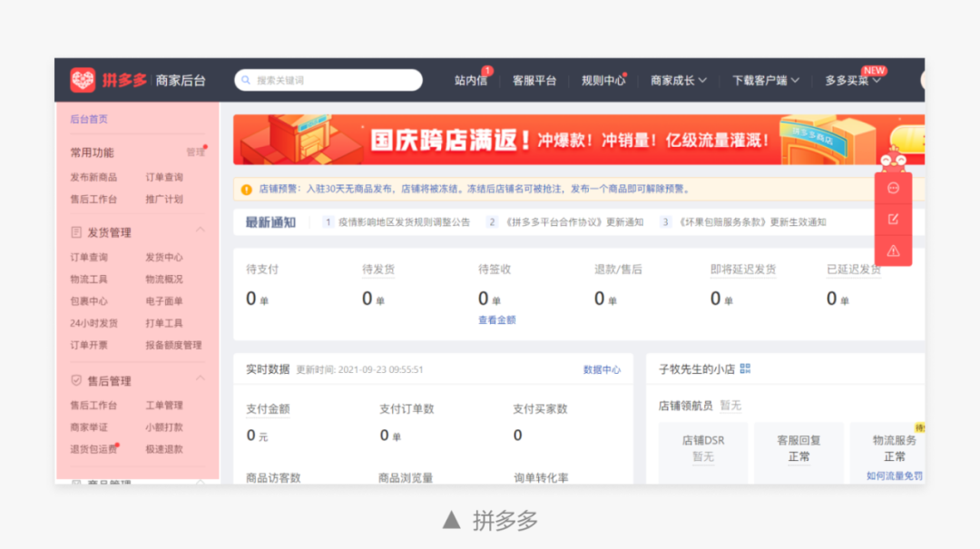Click the 售后管理 shield icon
This screenshot has width=980, height=549.
pyautogui.click(x=76, y=380)
